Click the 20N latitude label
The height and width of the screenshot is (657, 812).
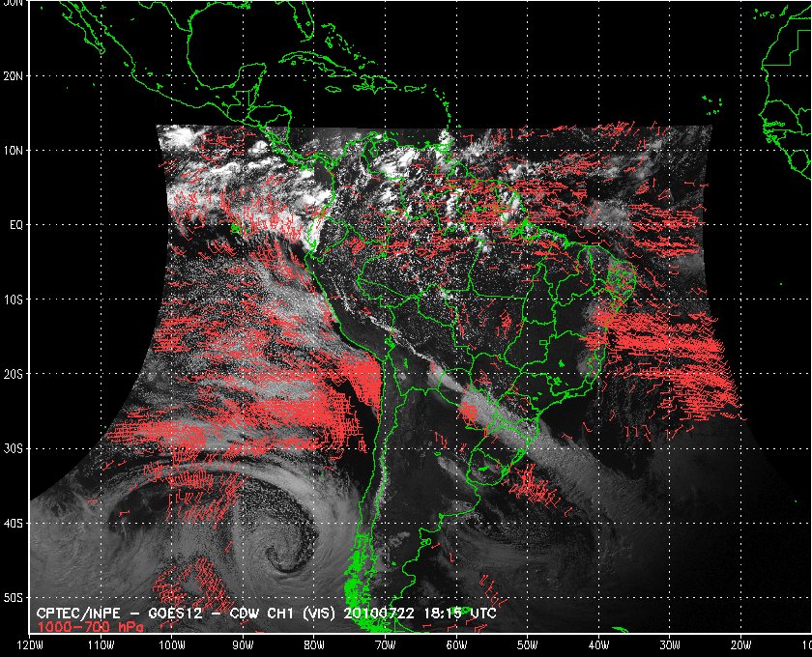pyautogui.click(x=13, y=76)
